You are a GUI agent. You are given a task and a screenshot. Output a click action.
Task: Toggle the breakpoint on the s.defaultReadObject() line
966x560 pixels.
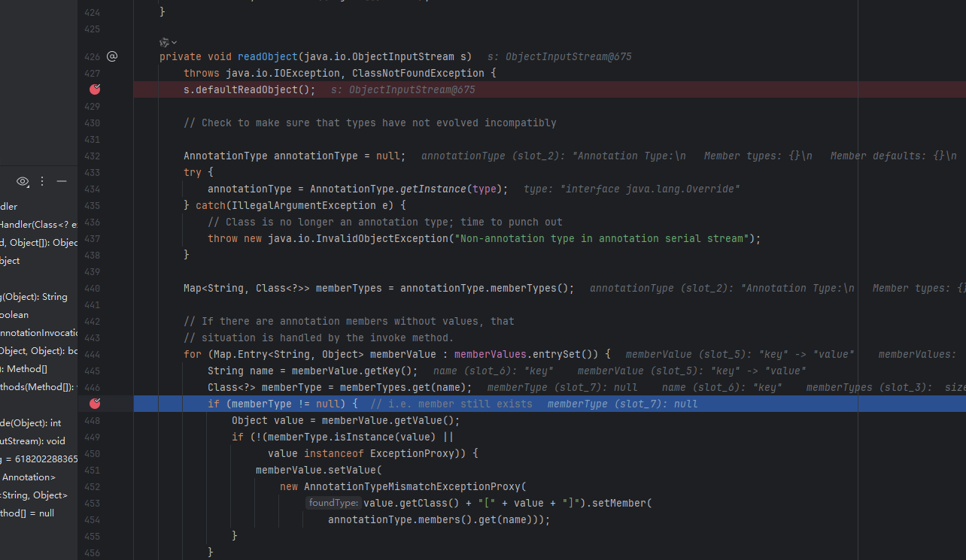coord(95,89)
